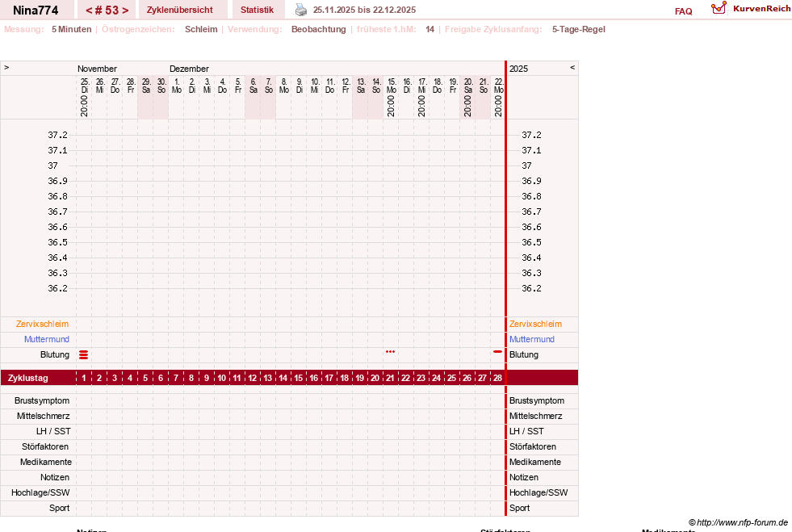The height and width of the screenshot is (532, 792).
Task: Open the Zyklenübersicht tab
Action: [x=180, y=10]
